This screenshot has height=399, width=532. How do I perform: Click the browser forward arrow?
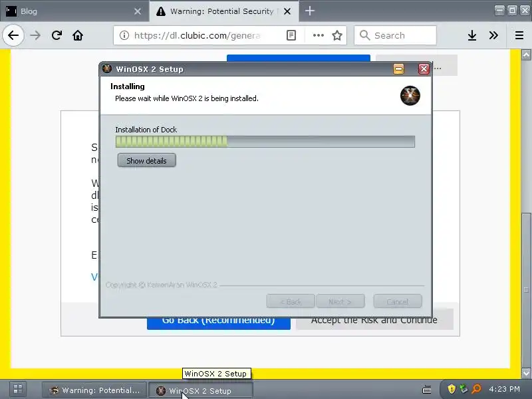click(35, 35)
